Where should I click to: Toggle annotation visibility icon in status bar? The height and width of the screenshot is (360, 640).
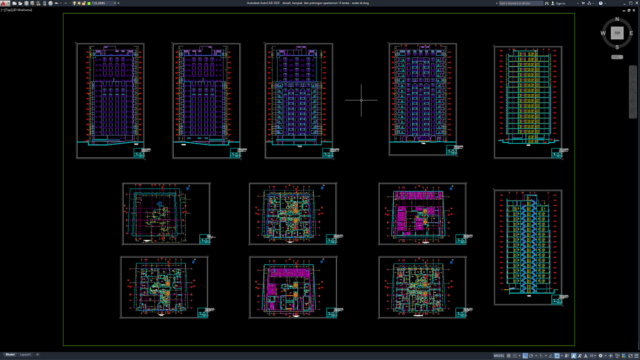tap(574, 356)
